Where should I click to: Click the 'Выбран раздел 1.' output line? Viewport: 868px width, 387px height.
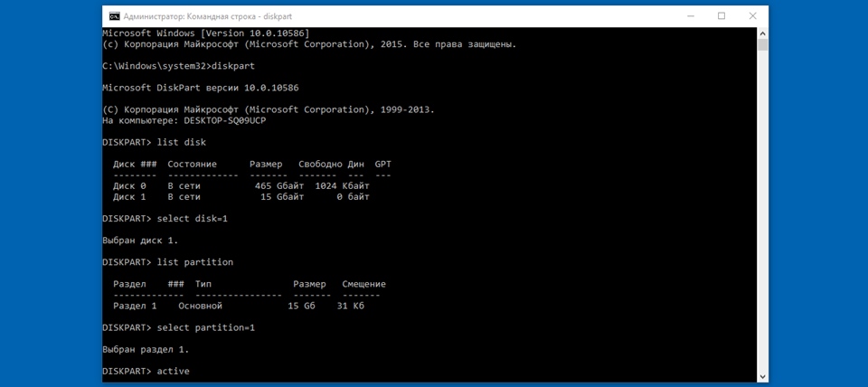146,349
